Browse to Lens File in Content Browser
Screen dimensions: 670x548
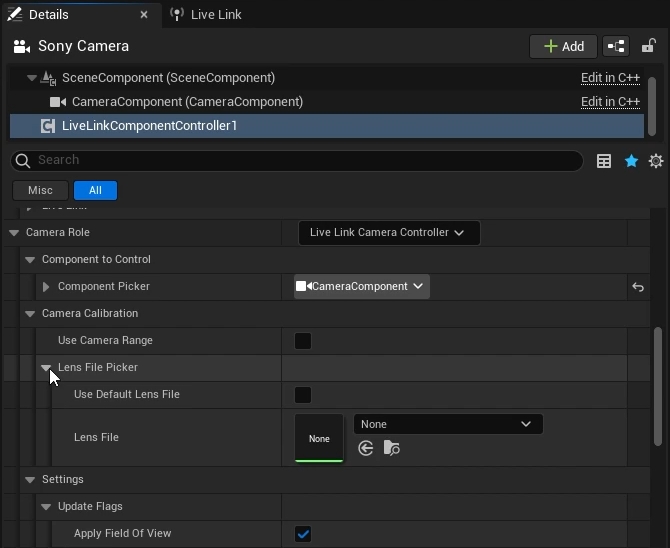pos(391,449)
